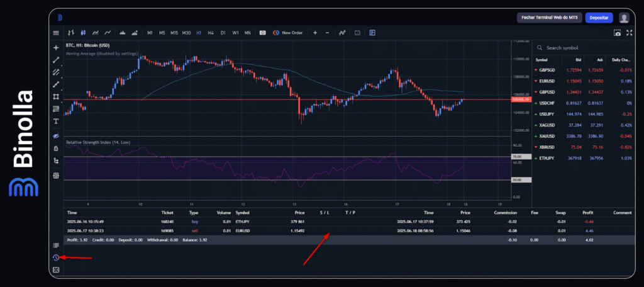This screenshot has width=644, height=287.
Task: Expand the shapes drawing tool group
Action: click(x=56, y=96)
